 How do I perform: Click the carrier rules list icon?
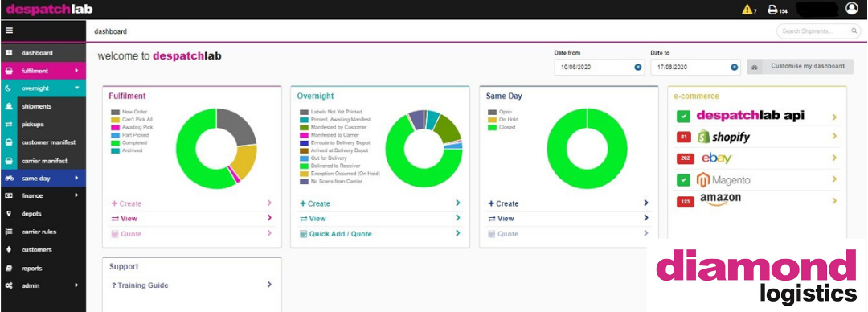click(x=10, y=232)
